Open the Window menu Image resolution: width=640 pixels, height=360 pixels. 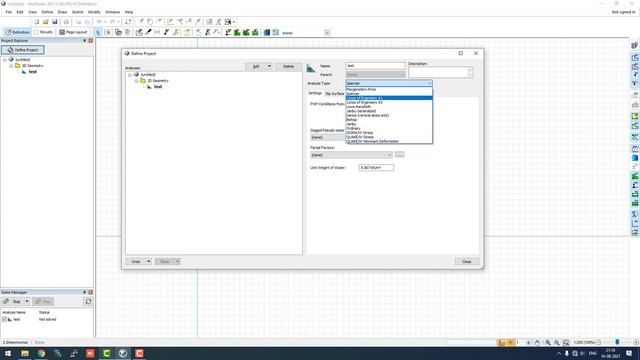(x=113, y=12)
